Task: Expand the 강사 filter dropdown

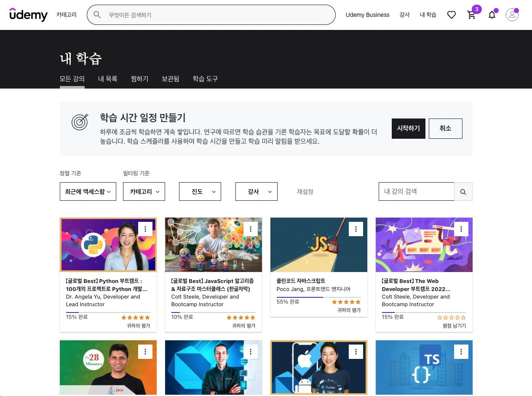Action: pyautogui.click(x=256, y=191)
